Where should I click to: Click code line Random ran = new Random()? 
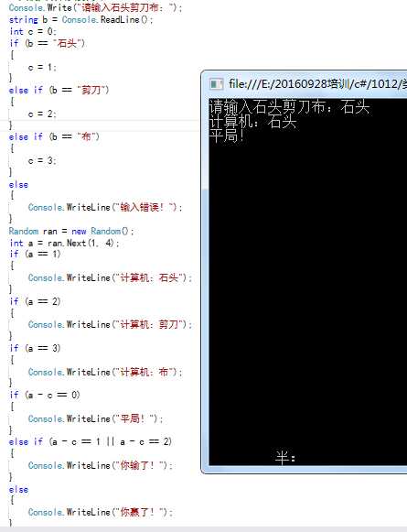click(71, 231)
